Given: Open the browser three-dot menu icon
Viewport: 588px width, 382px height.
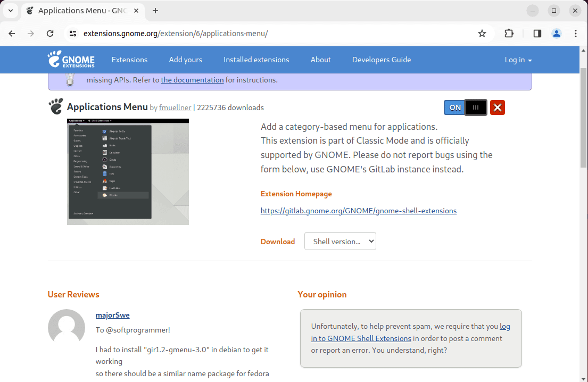Looking at the screenshot, I should (x=576, y=33).
